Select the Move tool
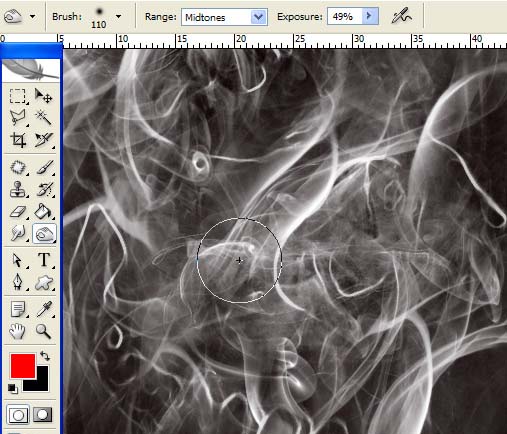The width and height of the screenshot is (507, 434). tap(43, 96)
